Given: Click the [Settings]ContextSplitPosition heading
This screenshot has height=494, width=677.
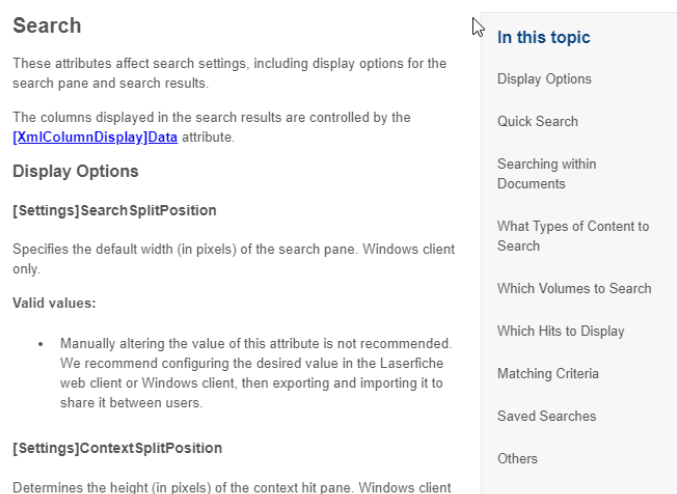Looking at the screenshot, I should 117,448.
